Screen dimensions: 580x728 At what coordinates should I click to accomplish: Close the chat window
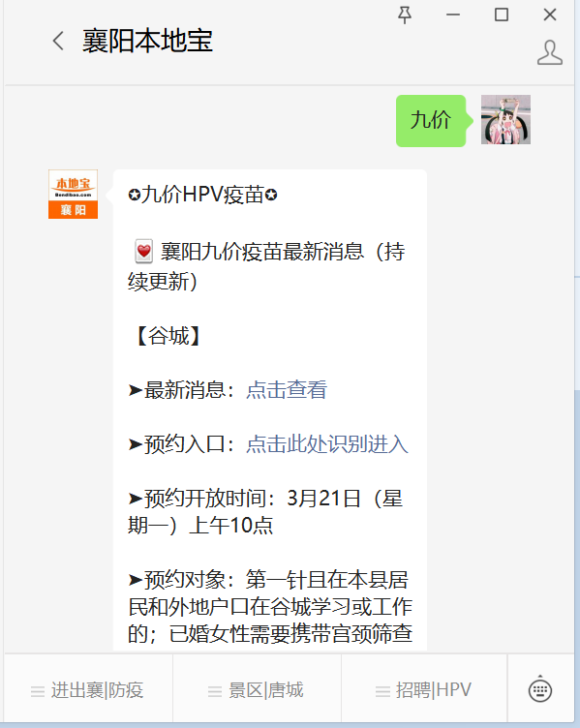(x=550, y=15)
